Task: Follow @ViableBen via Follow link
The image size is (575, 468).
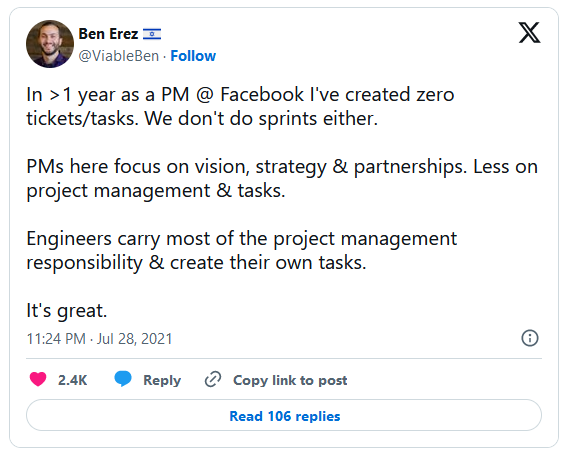Action: pos(193,56)
